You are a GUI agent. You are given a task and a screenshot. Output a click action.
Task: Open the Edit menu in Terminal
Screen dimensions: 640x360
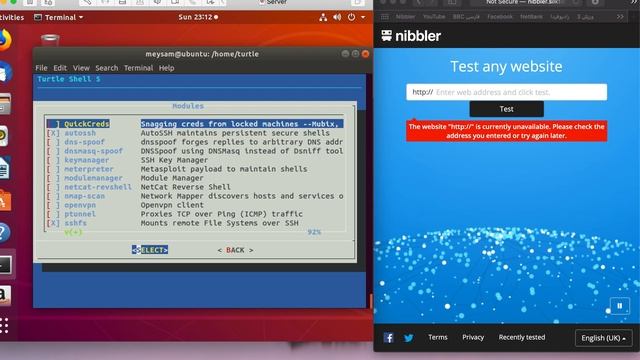[x=60, y=68]
